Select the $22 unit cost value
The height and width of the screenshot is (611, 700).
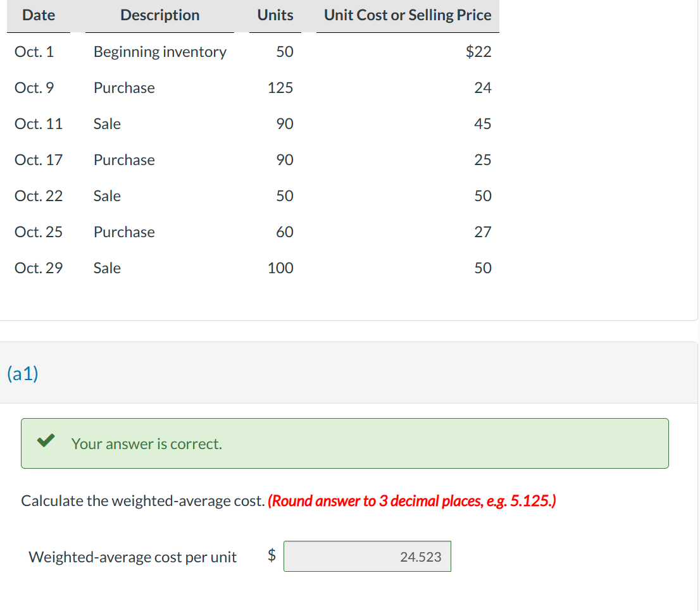[x=480, y=52]
